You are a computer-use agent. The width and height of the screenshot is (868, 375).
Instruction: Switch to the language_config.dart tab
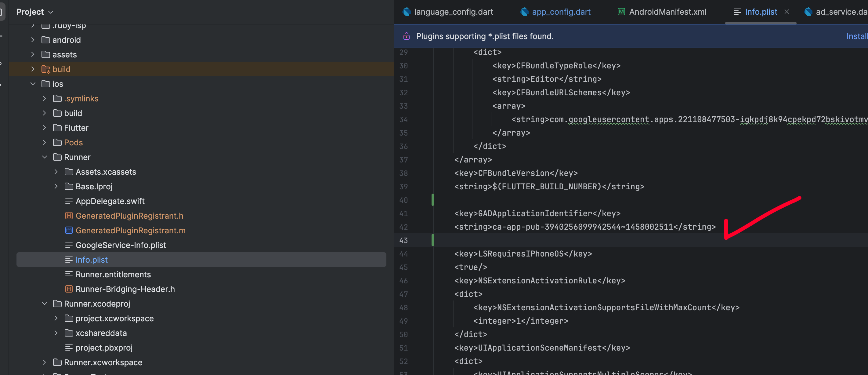click(448, 12)
